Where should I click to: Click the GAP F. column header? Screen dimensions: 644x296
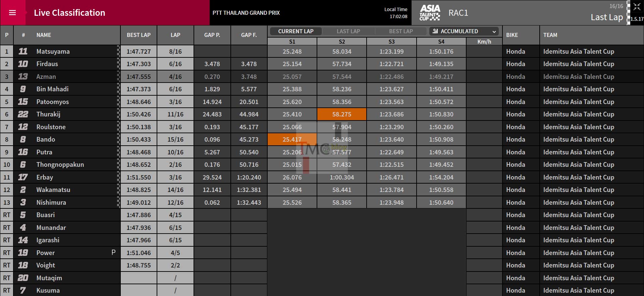tap(249, 35)
